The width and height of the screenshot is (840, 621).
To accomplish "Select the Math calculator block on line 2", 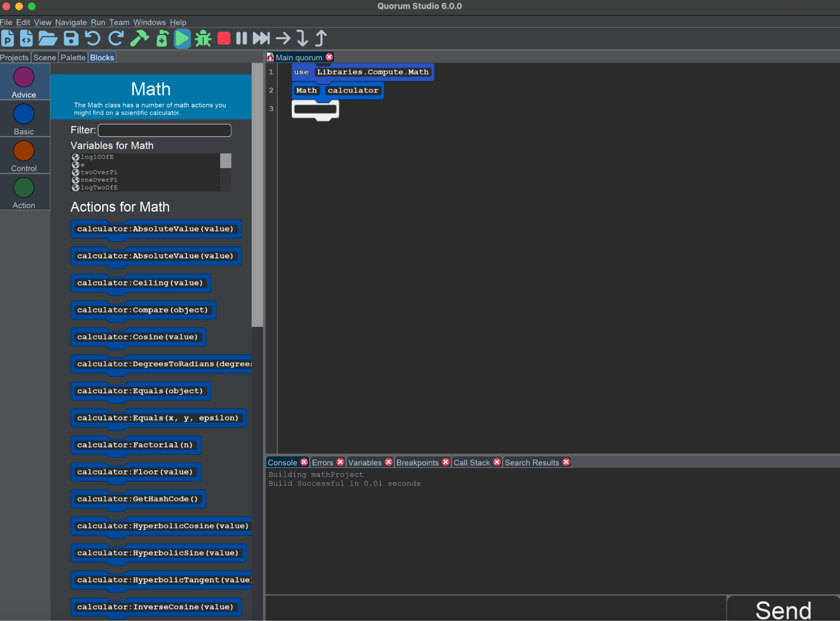I will pyautogui.click(x=338, y=91).
